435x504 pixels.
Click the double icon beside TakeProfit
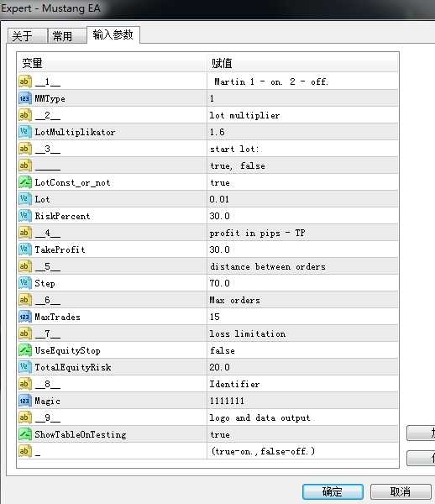pos(25,249)
